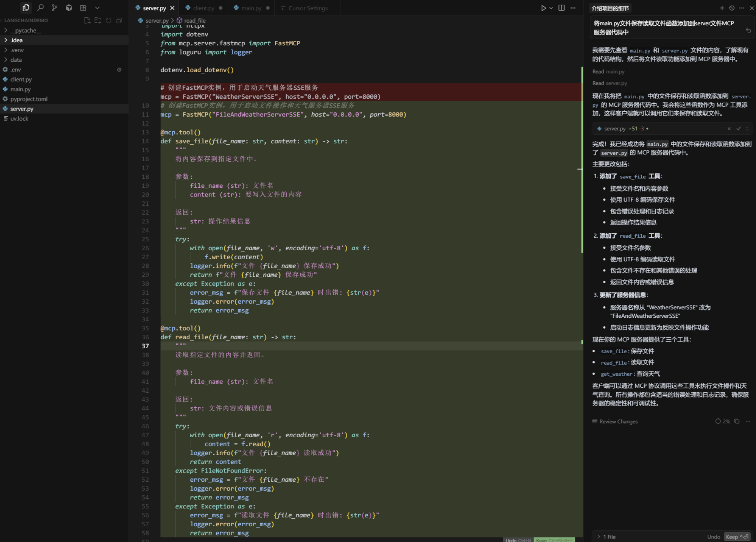Open the Search view icon
The width and height of the screenshot is (756, 542).
point(40,8)
